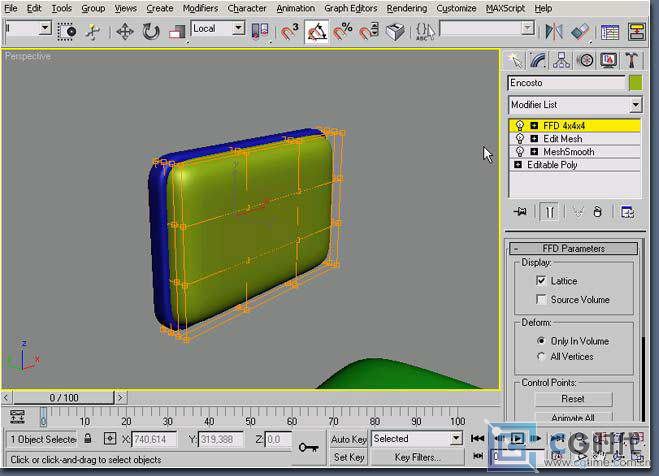The height and width of the screenshot is (476, 659).
Task: Click the Encosto object color swatch
Action: click(635, 83)
